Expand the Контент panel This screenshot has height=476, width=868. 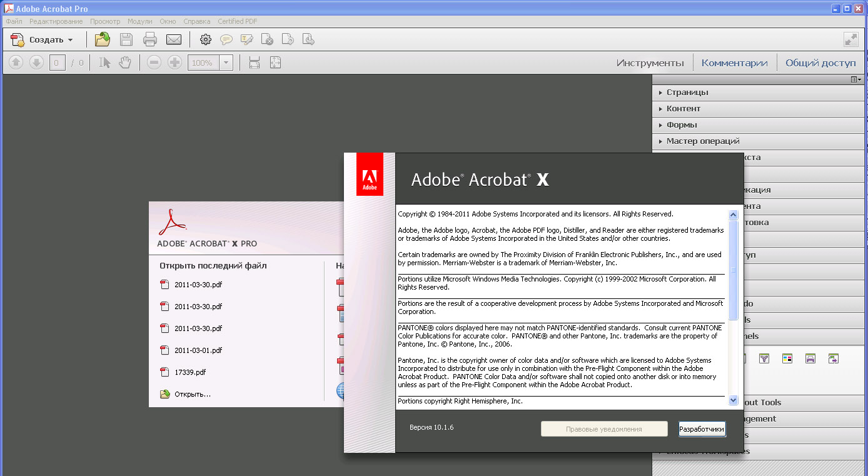click(x=758, y=108)
